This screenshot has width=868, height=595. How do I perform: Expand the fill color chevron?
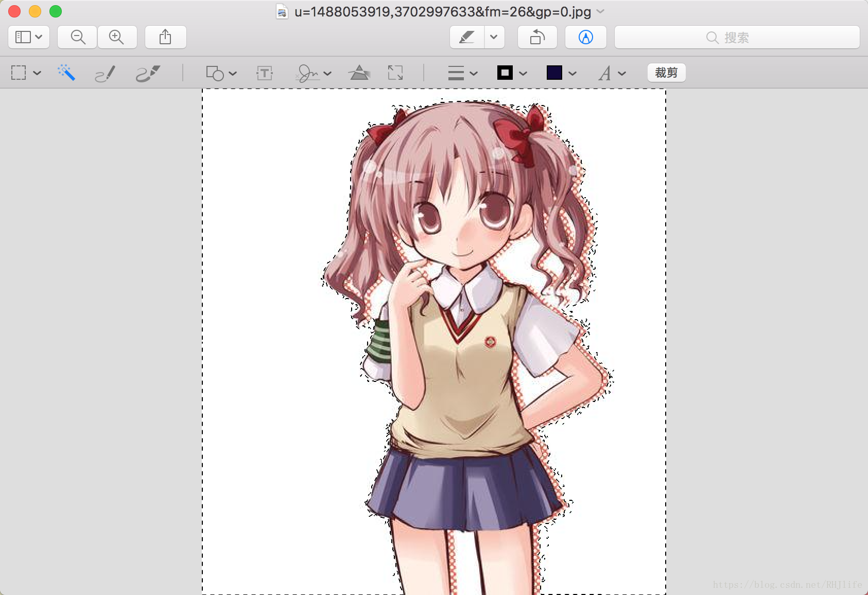click(572, 73)
